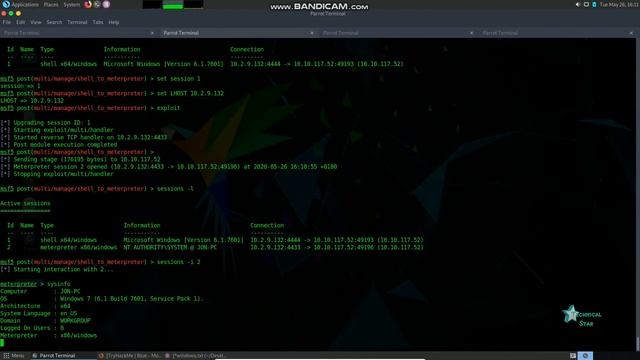Open the Help menu
The width and height of the screenshot is (640, 360).
(x=114, y=22)
